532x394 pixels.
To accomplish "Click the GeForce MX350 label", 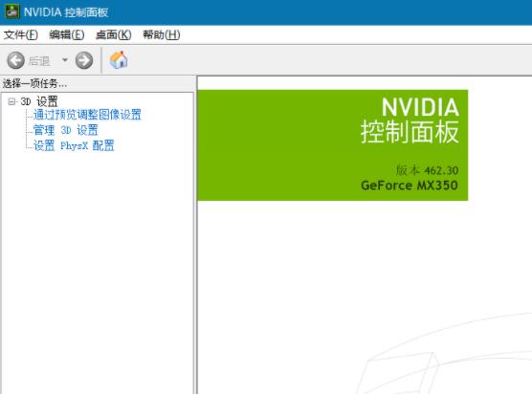I will [410, 186].
